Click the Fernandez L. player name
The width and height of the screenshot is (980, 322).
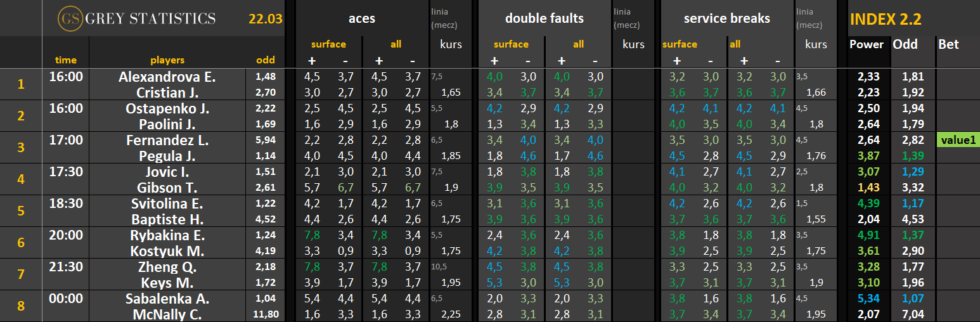click(x=167, y=140)
